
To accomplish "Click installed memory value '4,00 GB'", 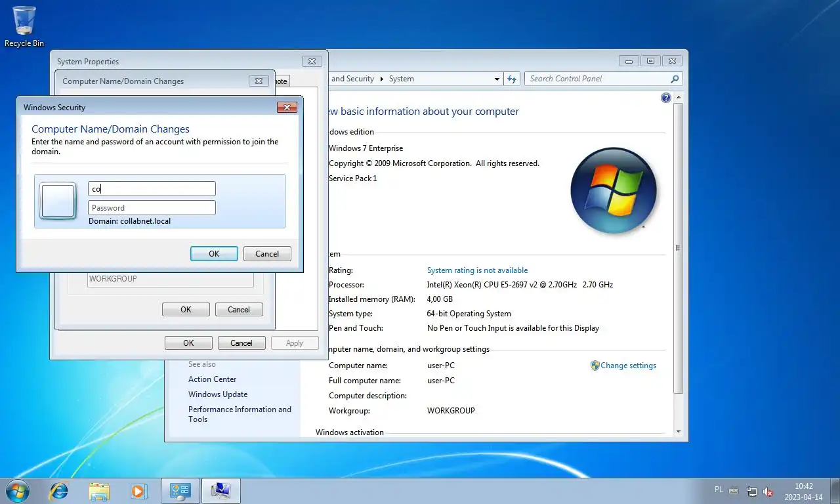I will 440,299.
